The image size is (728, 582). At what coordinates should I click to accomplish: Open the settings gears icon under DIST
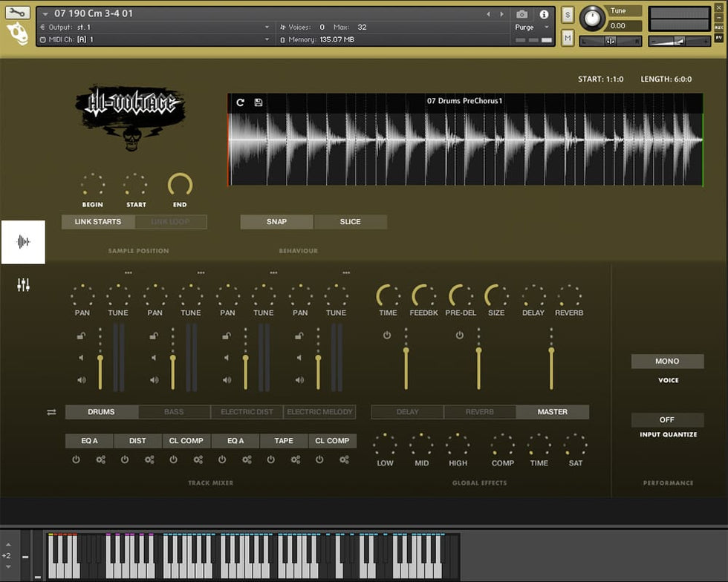pyautogui.click(x=149, y=460)
